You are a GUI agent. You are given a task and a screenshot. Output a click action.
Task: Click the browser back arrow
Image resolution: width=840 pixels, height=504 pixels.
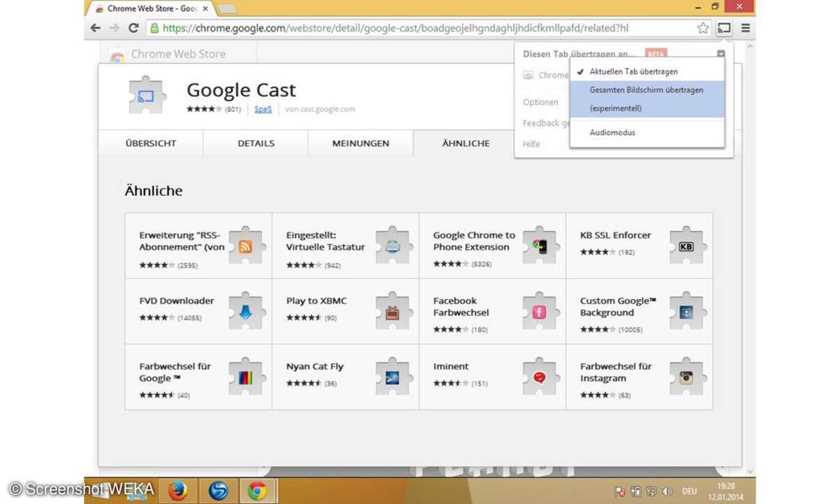[96, 28]
